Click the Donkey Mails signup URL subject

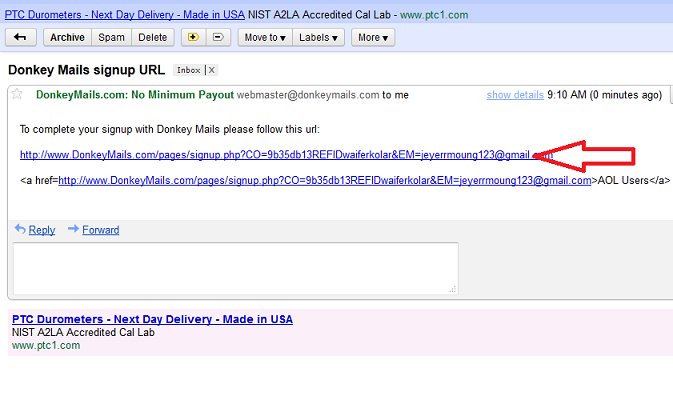pyautogui.click(x=86, y=70)
